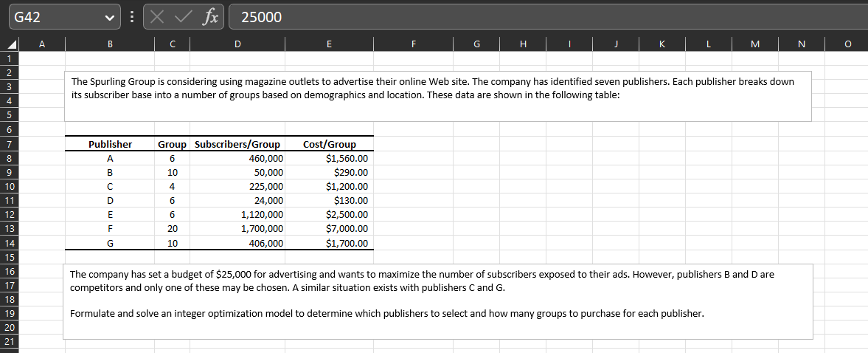Image resolution: width=868 pixels, height=353 pixels.
Task: Select column C header
Action: pos(172,44)
